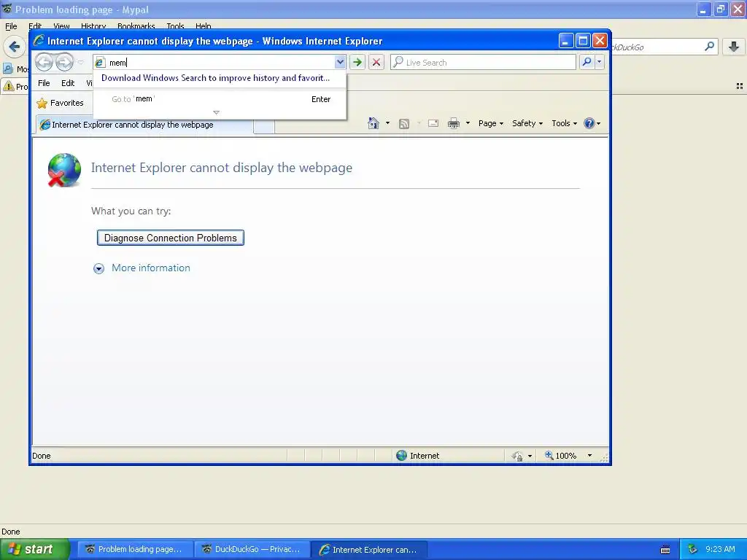Click the network tray icon near clock
Viewport: 747px width, 560px height.
point(692,549)
